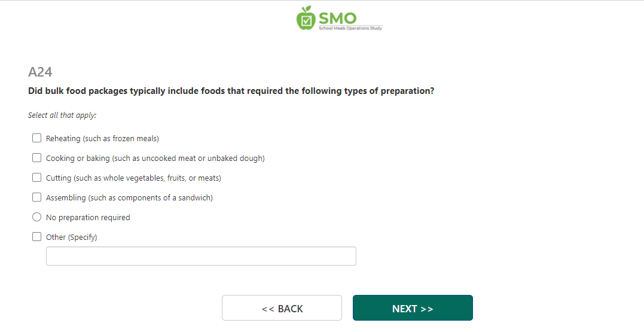Enable the Cutting option checkbox
This screenshot has height=332, width=644.
[37, 178]
